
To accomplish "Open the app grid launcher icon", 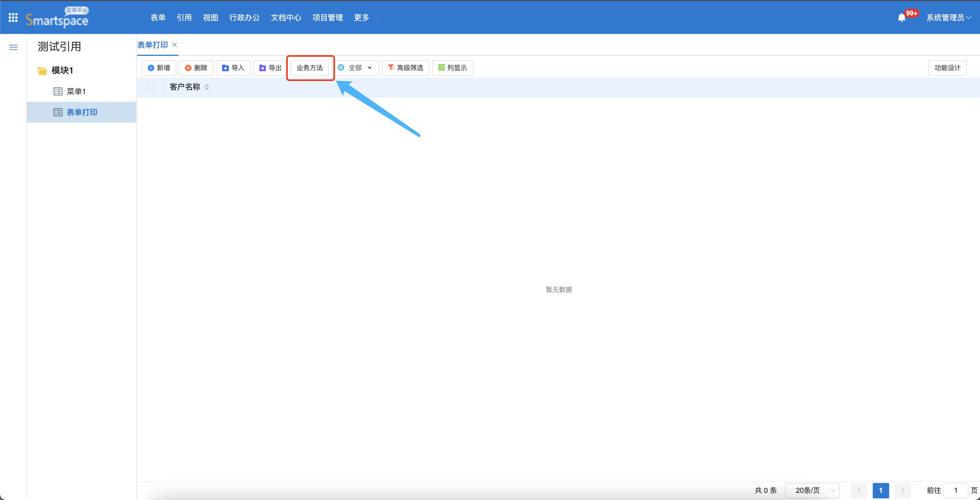I will point(13,18).
